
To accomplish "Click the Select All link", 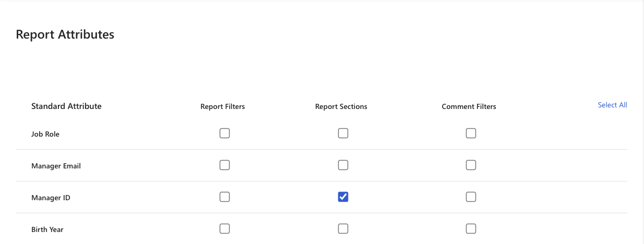I will pos(612,105).
